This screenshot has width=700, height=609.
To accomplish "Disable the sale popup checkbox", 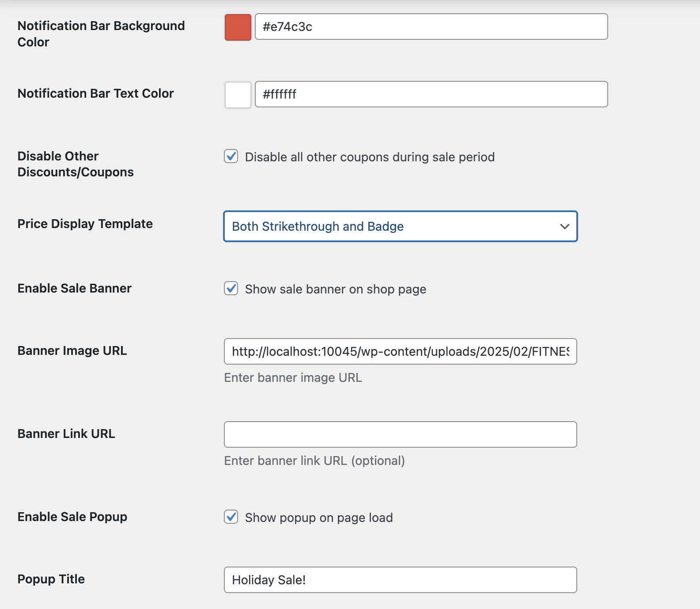I will [x=231, y=517].
